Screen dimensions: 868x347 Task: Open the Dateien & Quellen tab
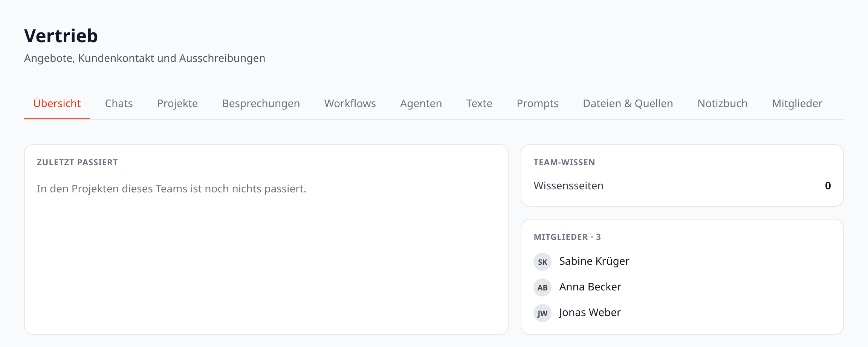[628, 103]
